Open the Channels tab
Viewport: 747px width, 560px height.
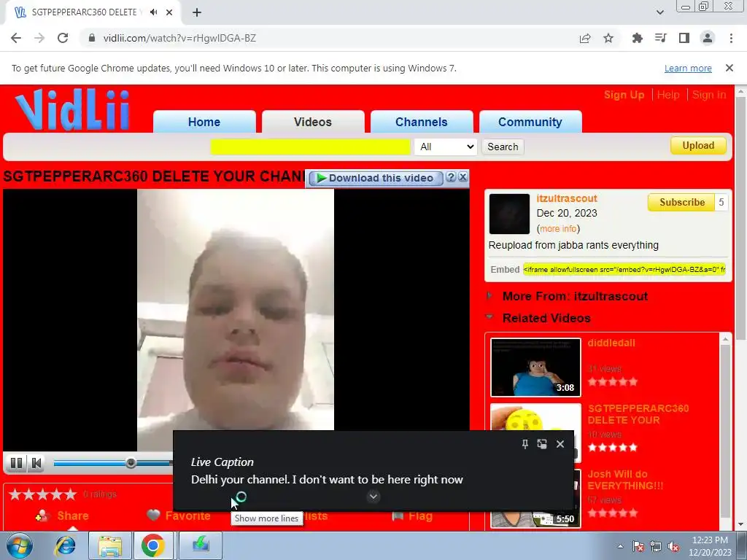(x=421, y=122)
